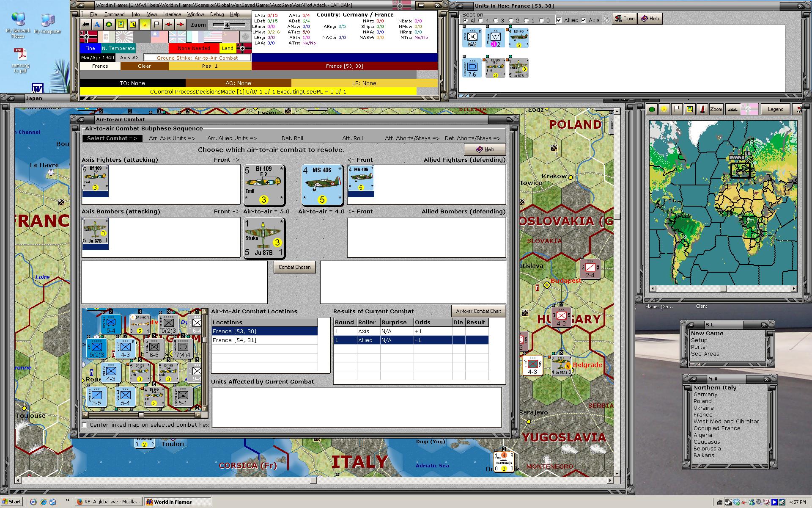This screenshot has height=508, width=812.
Task: Click combat mini-map scrollbar down arrow
Action: [205, 409]
